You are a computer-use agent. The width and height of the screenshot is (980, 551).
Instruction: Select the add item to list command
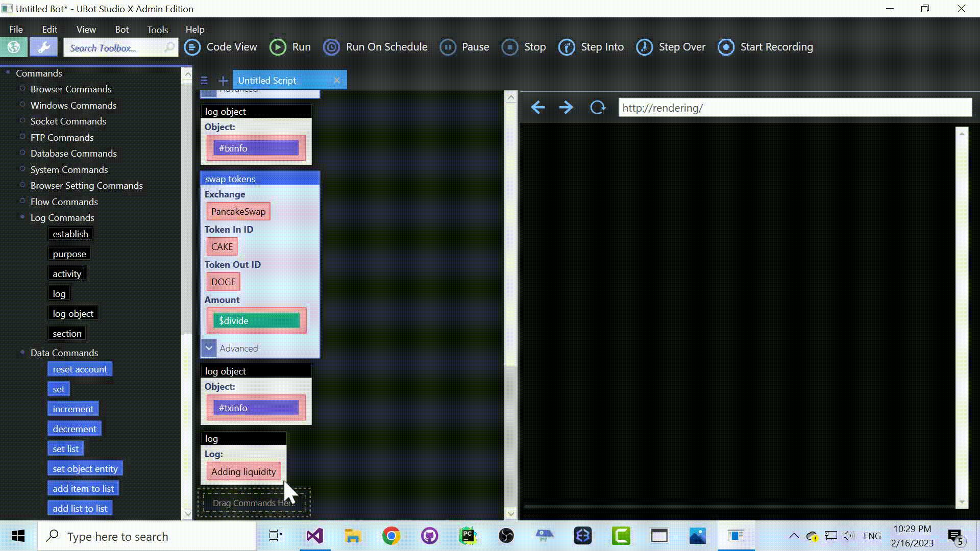tap(83, 489)
